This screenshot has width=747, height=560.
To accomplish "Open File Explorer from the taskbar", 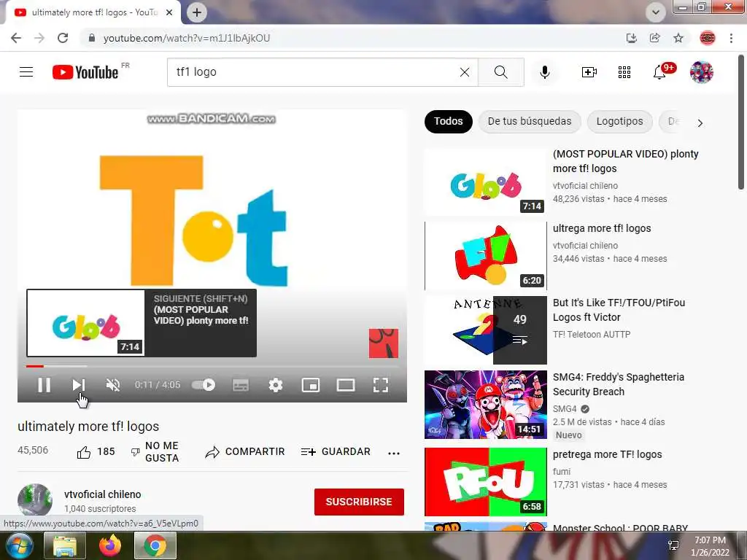I will 65,545.
